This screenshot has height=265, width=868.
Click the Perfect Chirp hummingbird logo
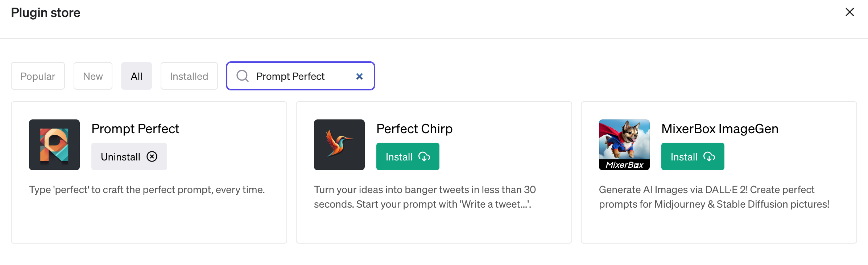pyautogui.click(x=339, y=145)
